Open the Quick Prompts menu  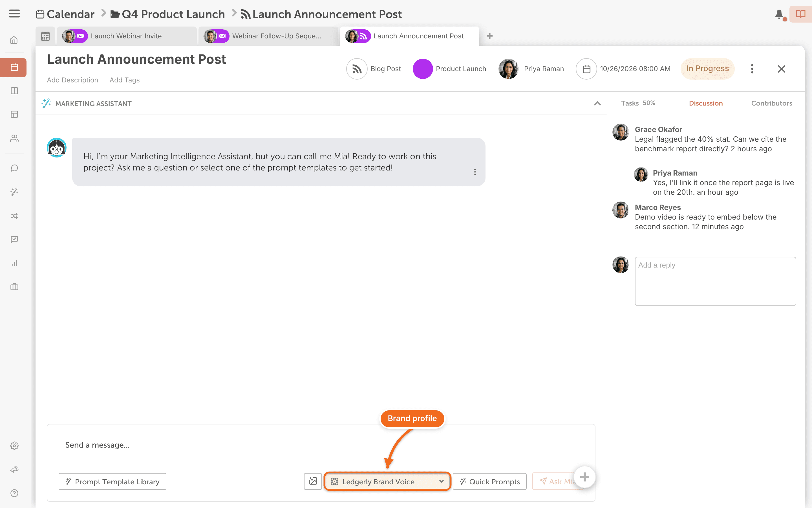[x=489, y=481]
